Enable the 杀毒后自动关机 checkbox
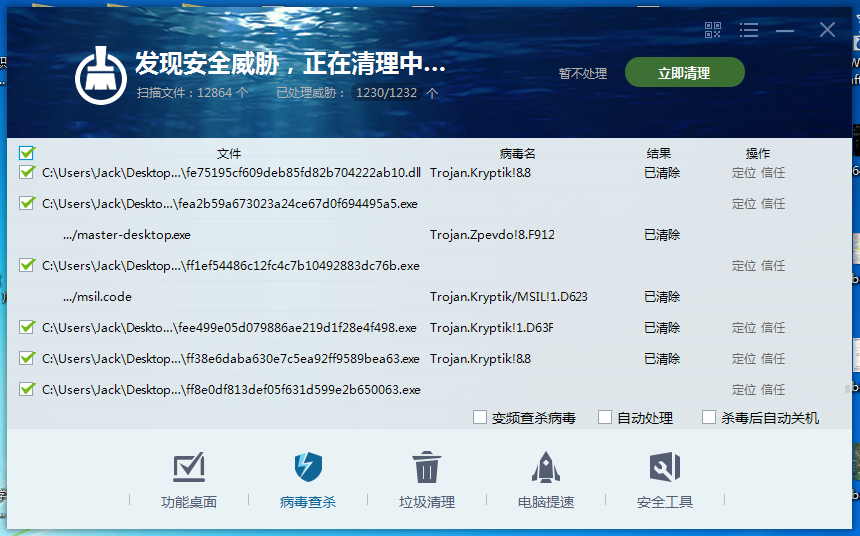This screenshot has width=860, height=536. pyautogui.click(x=709, y=417)
